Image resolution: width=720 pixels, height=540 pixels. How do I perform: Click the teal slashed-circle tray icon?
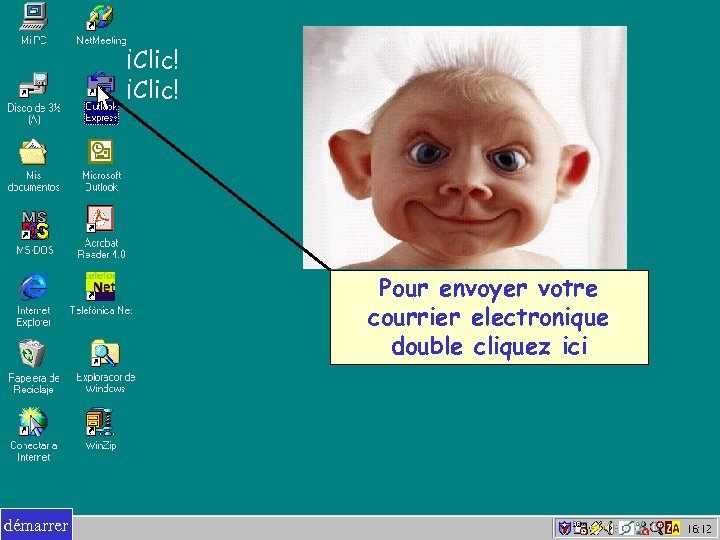[626, 528]
